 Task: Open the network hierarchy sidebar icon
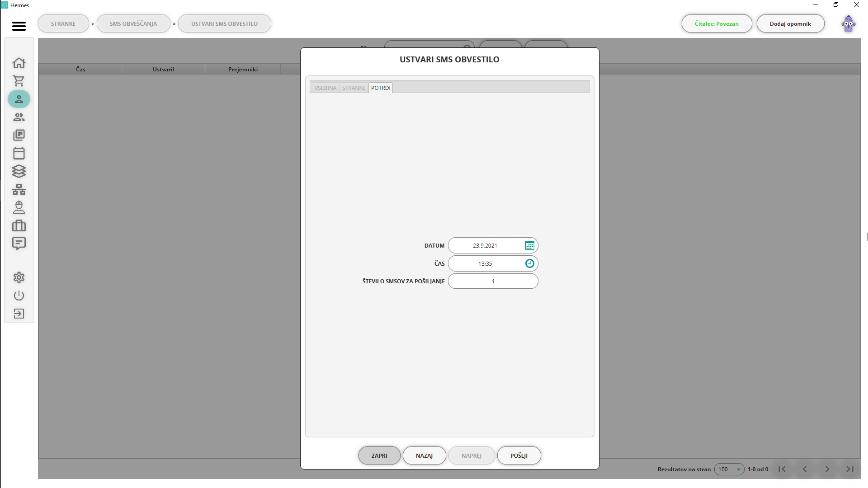(19, 189)
